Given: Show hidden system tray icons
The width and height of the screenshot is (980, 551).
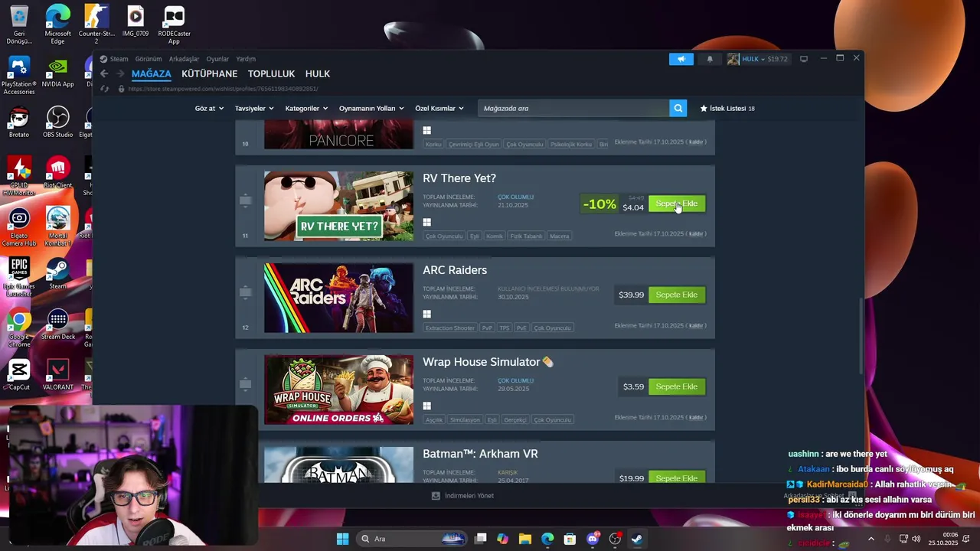Looking at the screenshot, I should [871, 539].
